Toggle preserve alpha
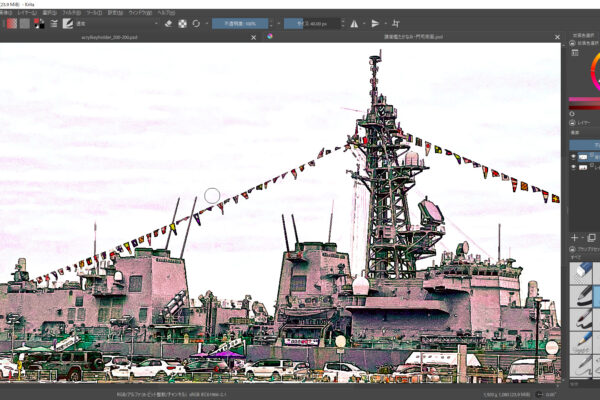 tap(183, 24)
